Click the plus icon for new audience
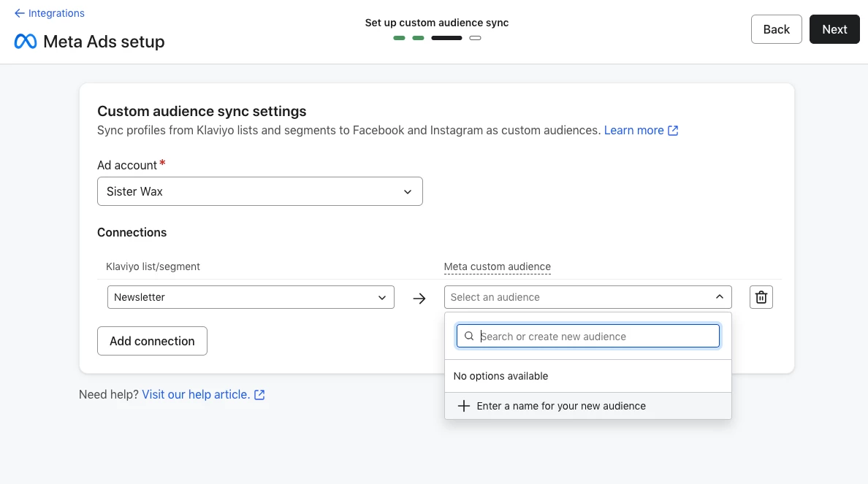Image resolution: width=868 pixels, height=484 pixels. [x=463, y=406]
